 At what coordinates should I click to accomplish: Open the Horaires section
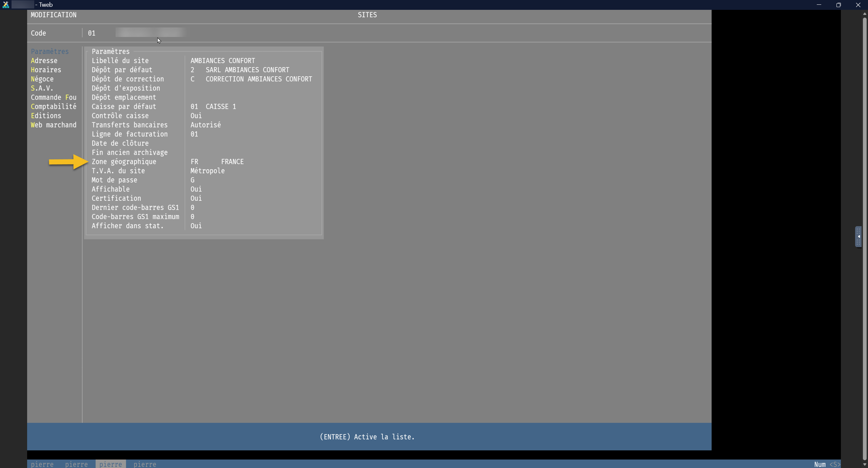(46, 70)
